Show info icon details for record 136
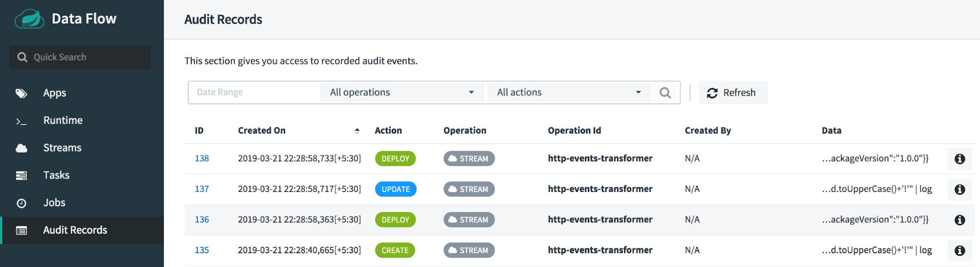The image size is (980, 267). (x=959, y=220)
